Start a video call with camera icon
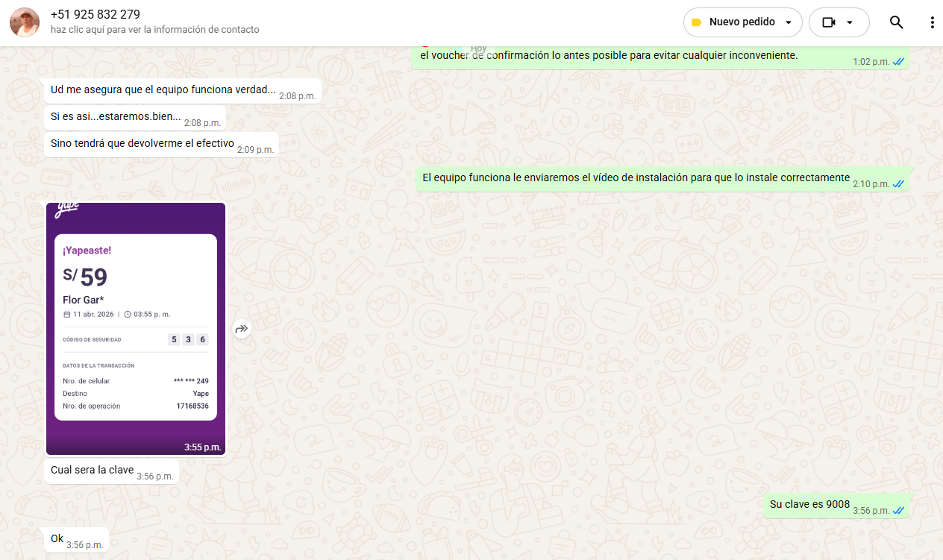Image resolution: width=943 pixels, height=560 pixels. tap(828, 22)
